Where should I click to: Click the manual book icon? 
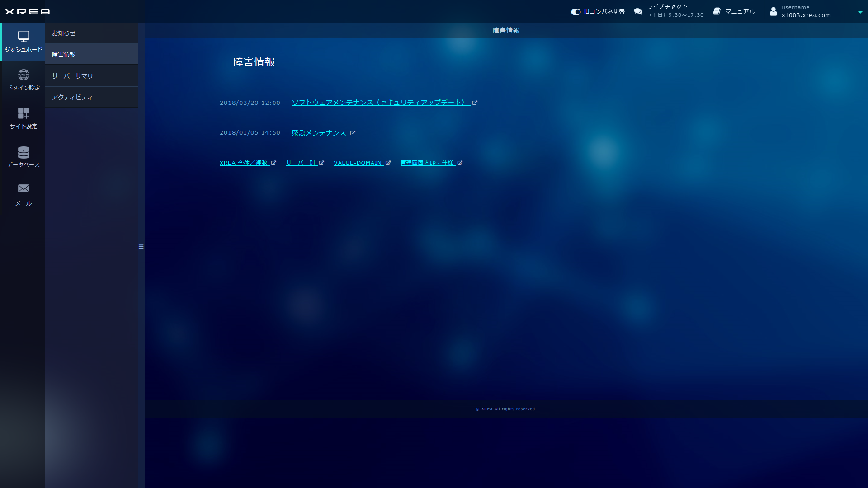(x=717, y=11)
